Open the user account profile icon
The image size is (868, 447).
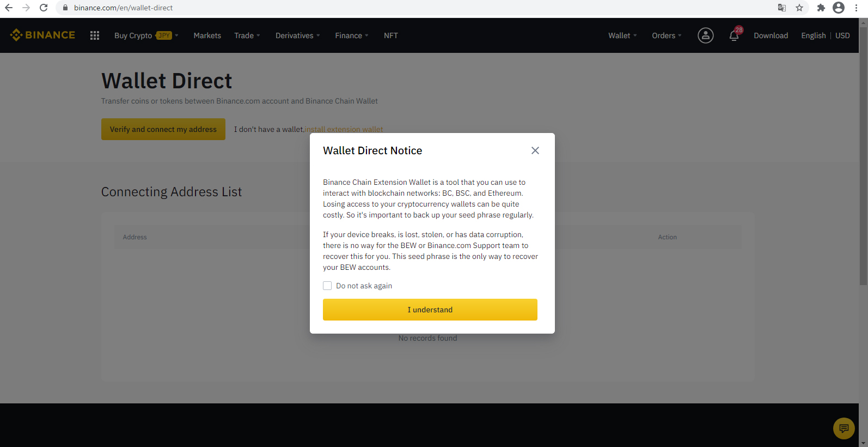click(x=706, y=35)
